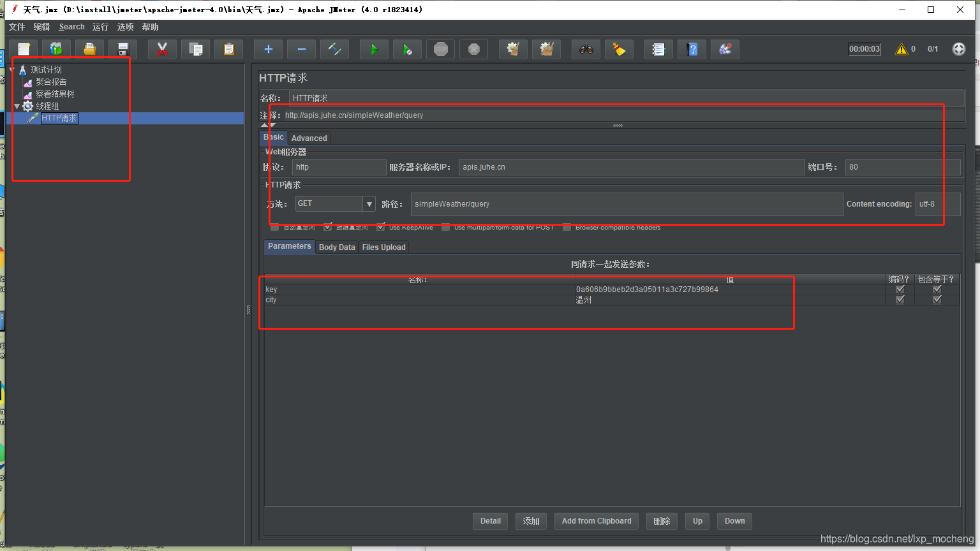Image resolution: width=980 pixels, height=551 pixels.
Task: Open the 文件 menu
Action: click(x=17, y=27)
